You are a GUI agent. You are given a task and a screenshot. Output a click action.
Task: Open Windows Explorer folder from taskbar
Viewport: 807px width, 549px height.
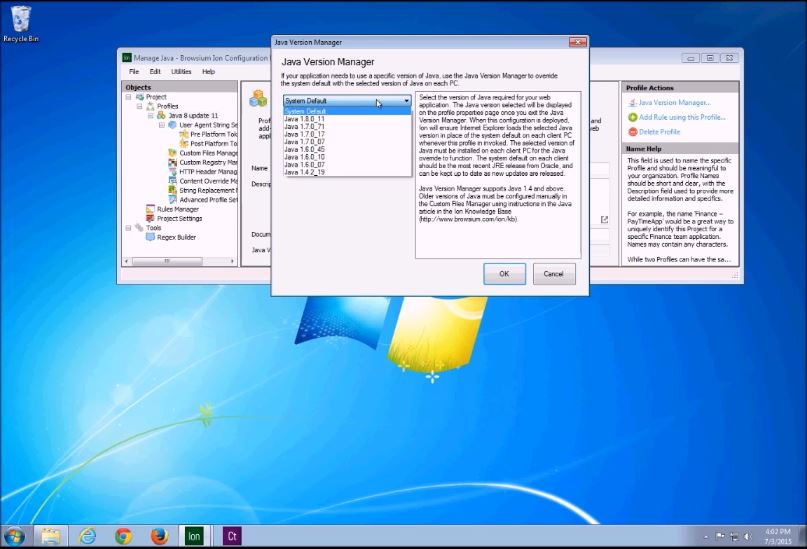[50, 536]
